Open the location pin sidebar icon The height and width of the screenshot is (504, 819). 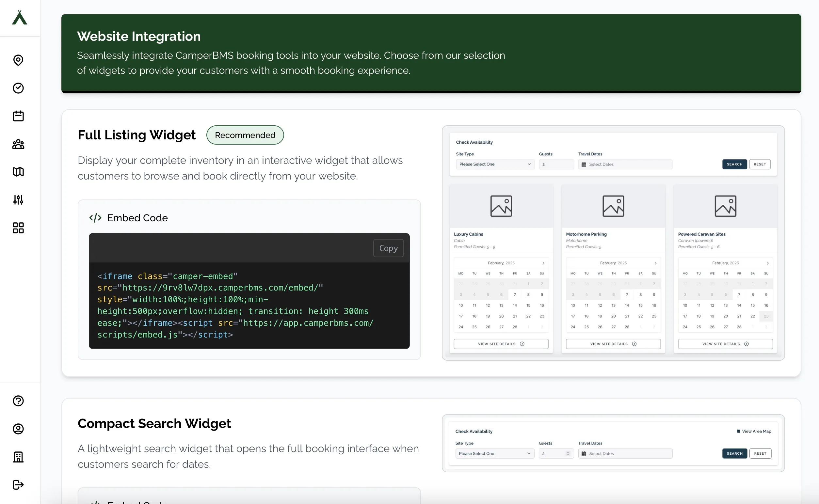pyautogui.click(x=18, y=60)
